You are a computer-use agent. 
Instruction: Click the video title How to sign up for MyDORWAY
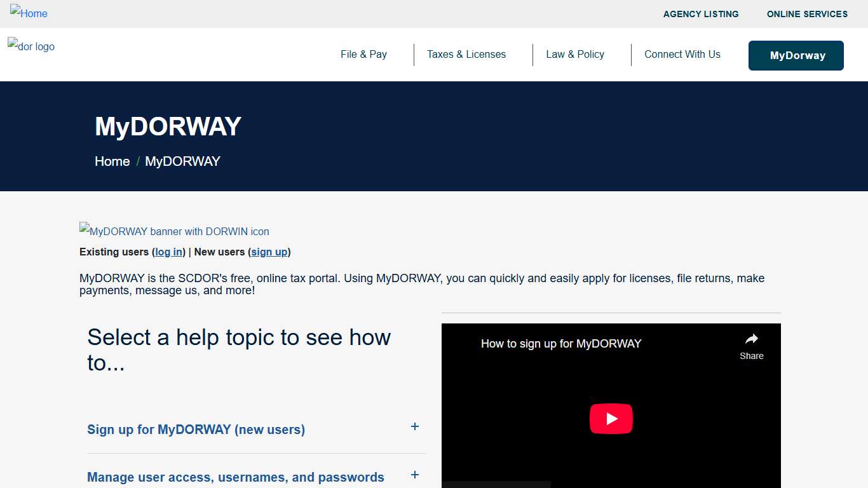[x=560, y=344]
